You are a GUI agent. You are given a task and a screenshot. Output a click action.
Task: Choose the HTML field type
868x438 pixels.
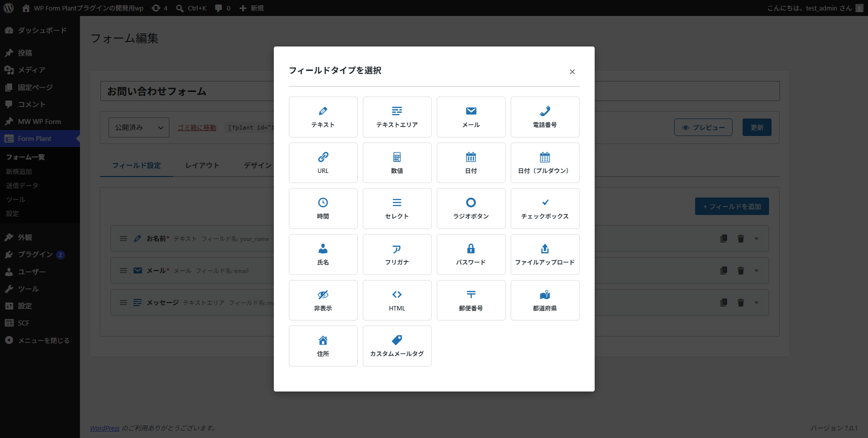click(x=397, y=300)
